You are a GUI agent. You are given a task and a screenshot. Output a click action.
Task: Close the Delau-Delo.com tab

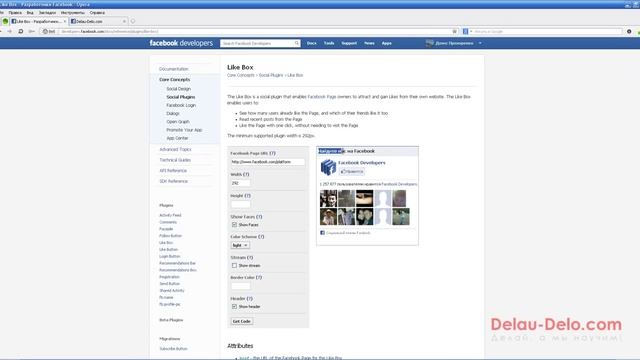click(x=124, y=21)
